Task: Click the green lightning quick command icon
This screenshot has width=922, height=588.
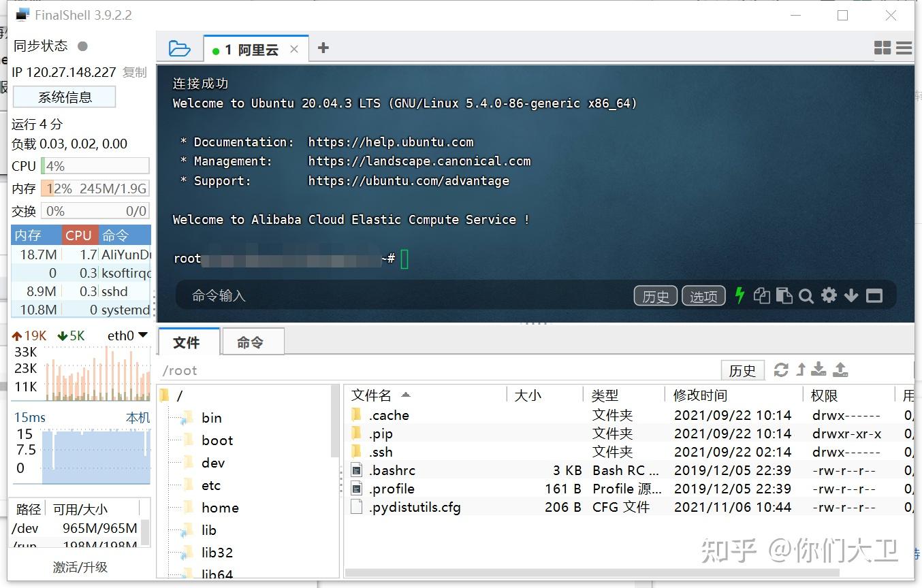Action: click(740, 295)
